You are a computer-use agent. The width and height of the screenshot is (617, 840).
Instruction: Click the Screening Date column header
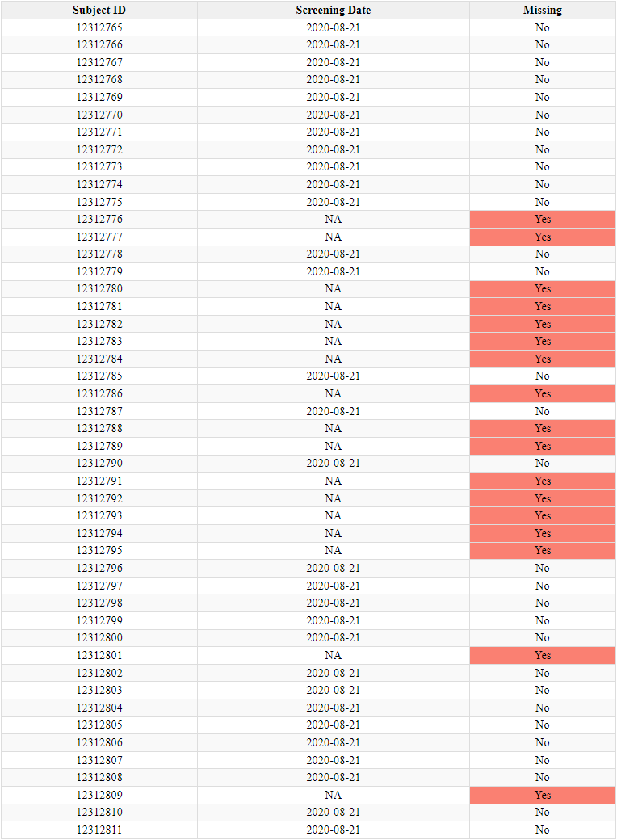coord(333,10)
